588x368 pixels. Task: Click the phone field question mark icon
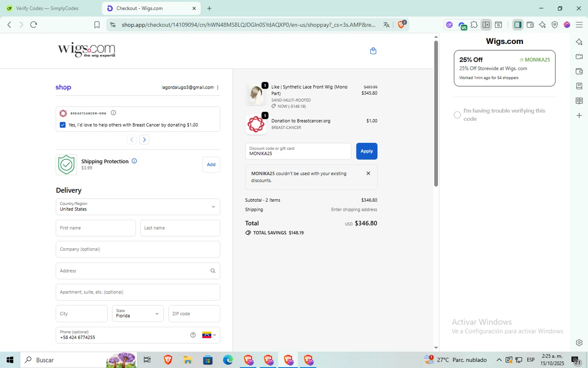pyautogui.click(x=193, y=335)
